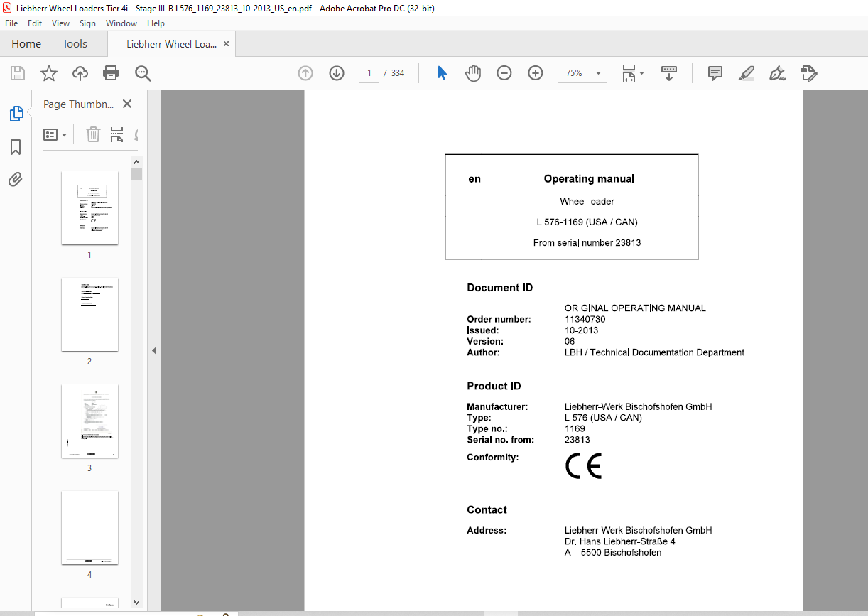Activate the Selection arrow tool
Image resolution: width=868 pixels, height=616 pixels.
click(x=442, y=73)
